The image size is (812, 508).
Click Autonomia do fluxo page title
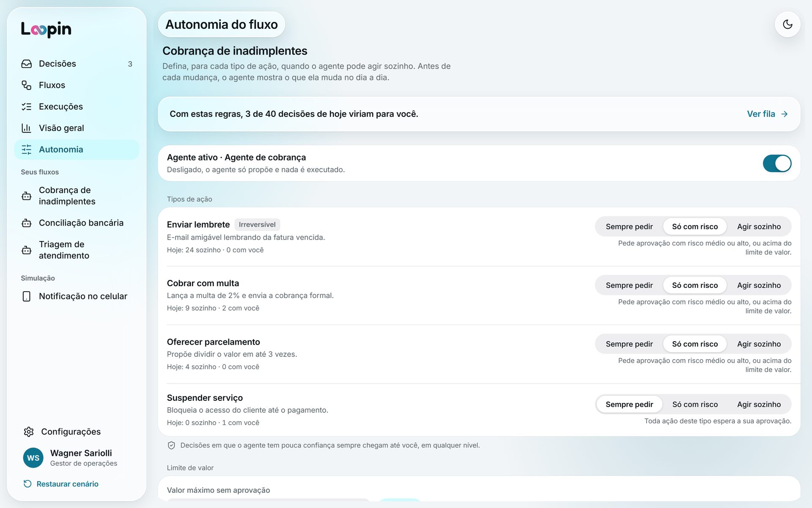tap(222, 25)
